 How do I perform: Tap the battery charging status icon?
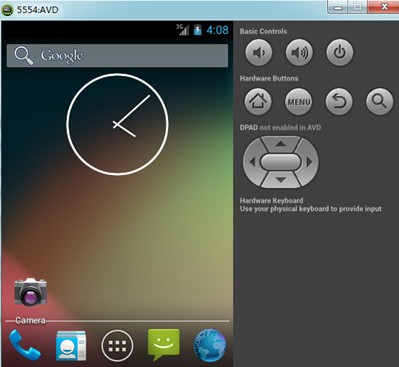click(198, 30)
